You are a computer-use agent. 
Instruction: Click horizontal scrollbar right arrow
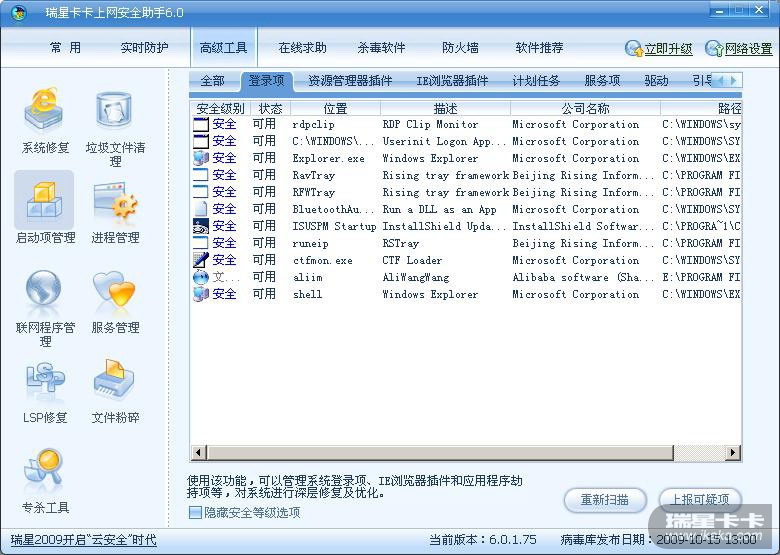(732, 453)
